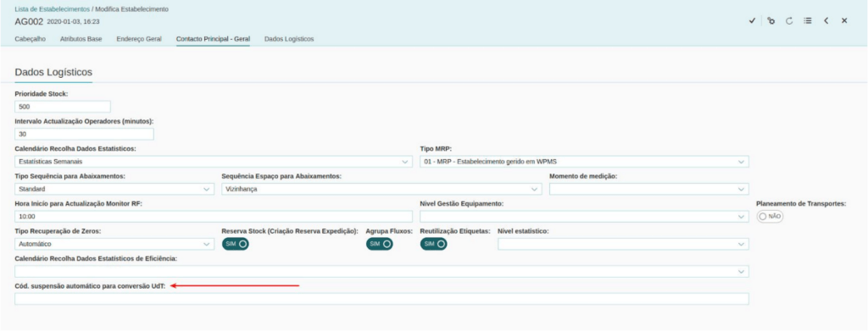This screenshot has width=868, height=331.
Task: Click Hora Início para Actualização Monitor RF field
Action: tap(214, 218)
